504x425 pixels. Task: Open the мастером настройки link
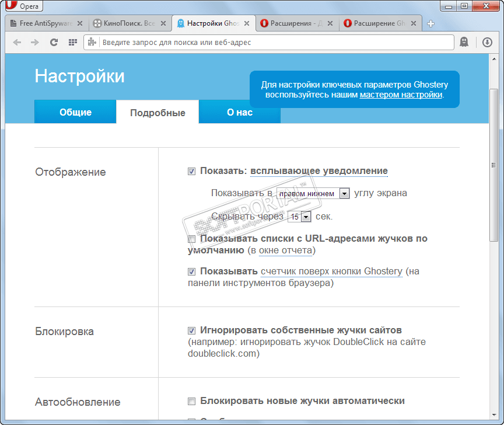[x=401, y=95]
